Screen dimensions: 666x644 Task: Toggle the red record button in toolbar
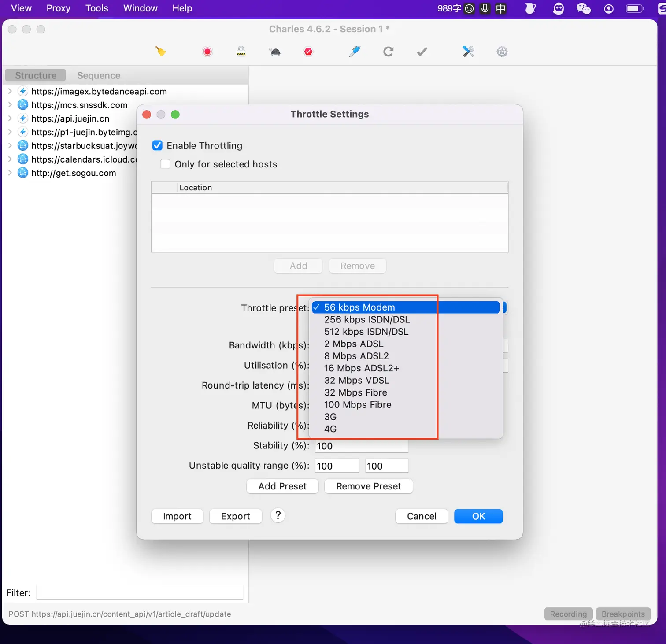207,52
